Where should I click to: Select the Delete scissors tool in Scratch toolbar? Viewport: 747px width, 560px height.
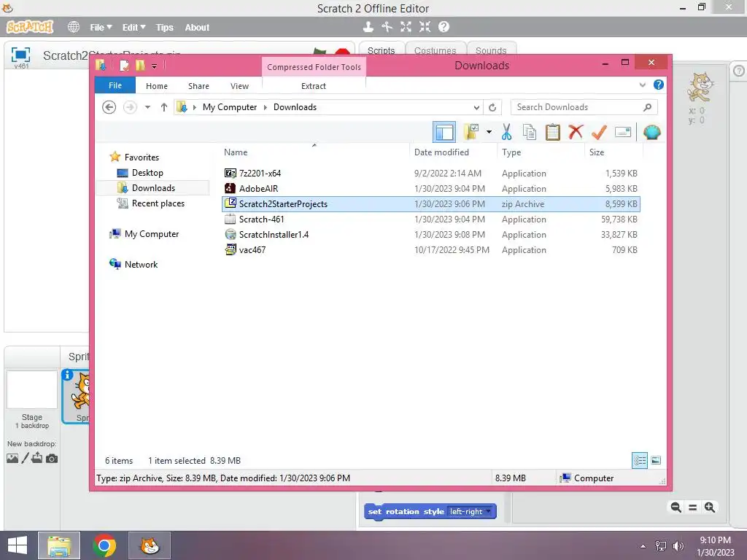[387, 27]
